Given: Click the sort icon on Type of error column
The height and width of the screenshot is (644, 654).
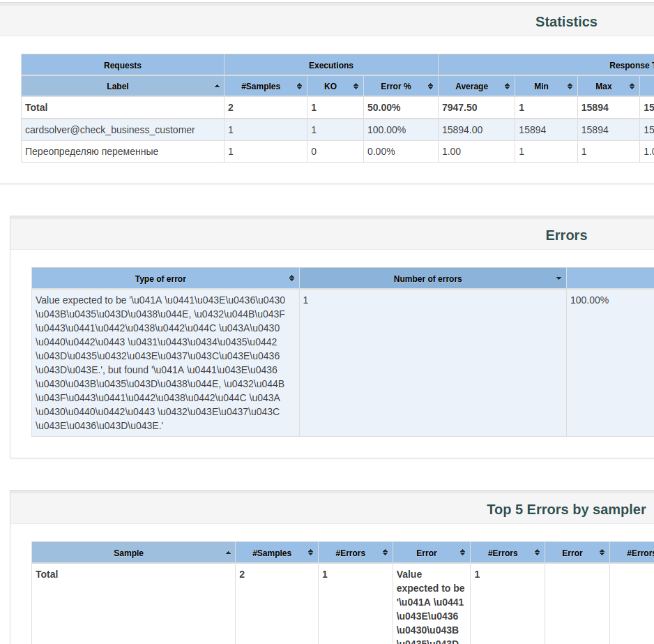Looking at the screenshot, I should tap(291, 278).
